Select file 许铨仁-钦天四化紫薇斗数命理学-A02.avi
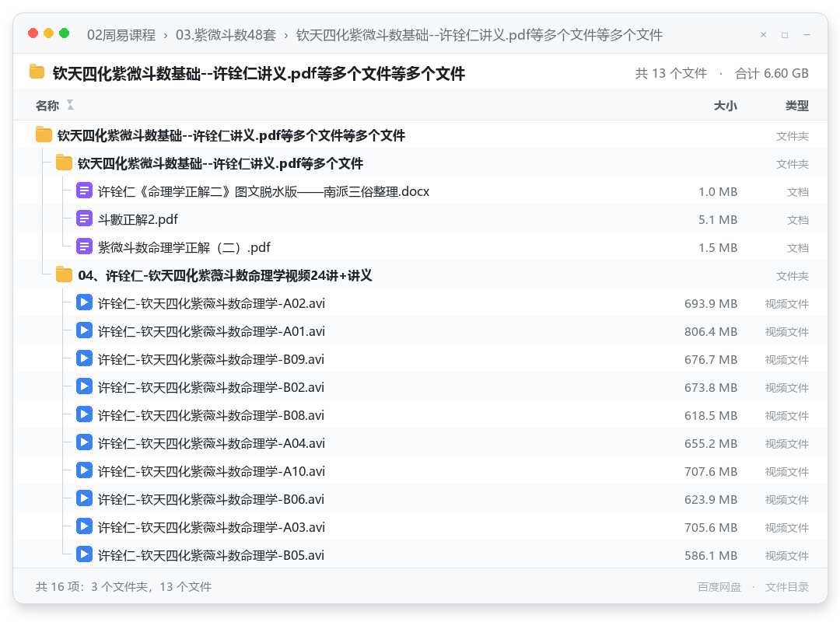The image size is (840, 622). coord(421,302)
